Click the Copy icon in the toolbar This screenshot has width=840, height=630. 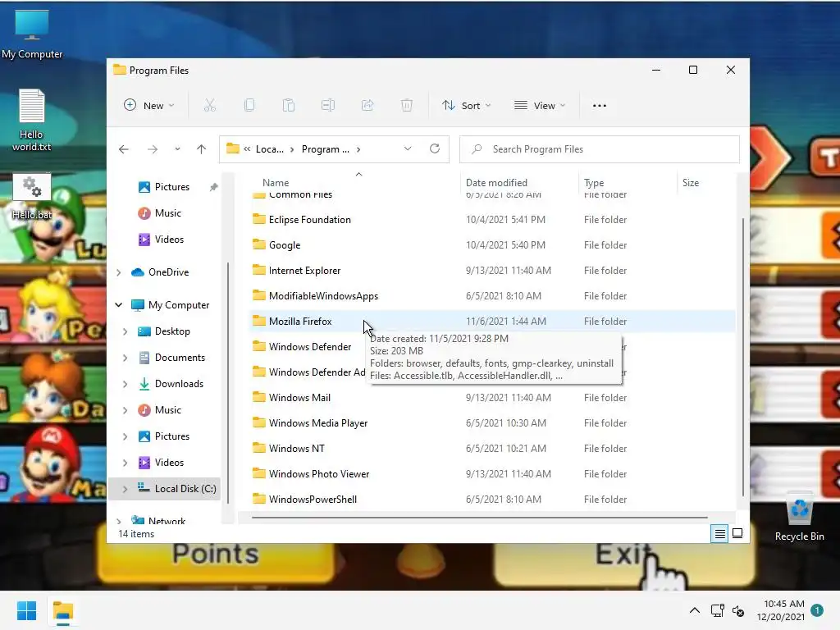[249, 106]
